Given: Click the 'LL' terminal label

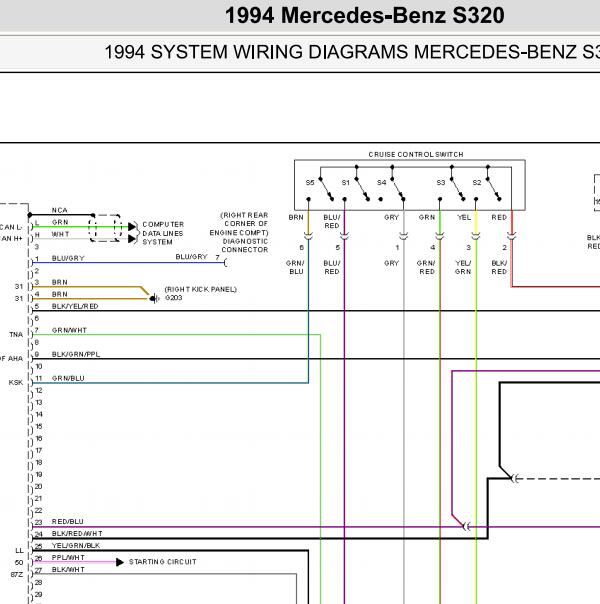Looking at the screenshot, I should click(x=19, y=550).
